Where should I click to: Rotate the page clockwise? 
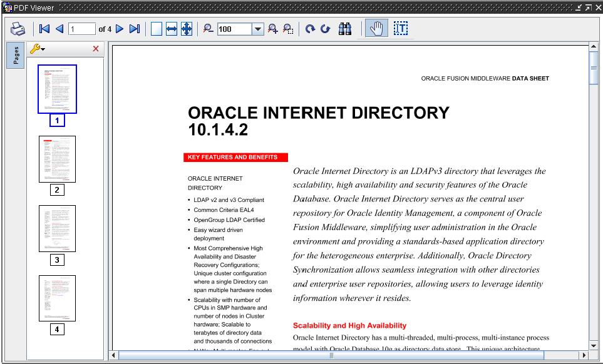tap(310, 29)
